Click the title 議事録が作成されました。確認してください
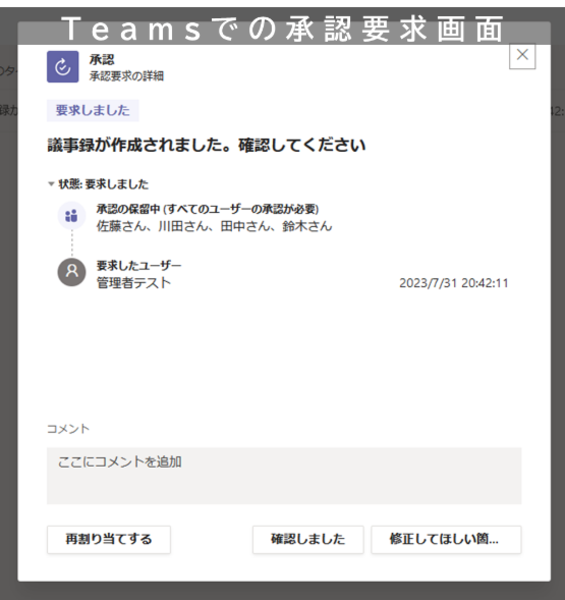This screenshot has width=565, height=600. [x=206, y=145]
